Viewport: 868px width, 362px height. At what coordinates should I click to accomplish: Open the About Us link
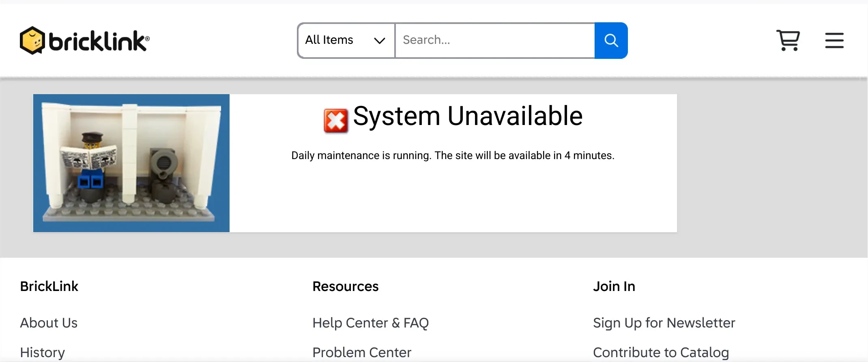pos(49,323)
